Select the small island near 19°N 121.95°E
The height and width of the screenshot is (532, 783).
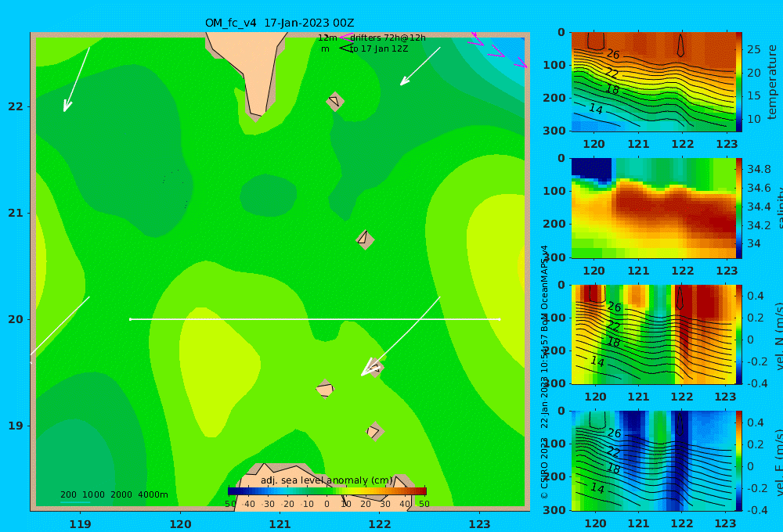pyautogui.click(x=375, y=431)
